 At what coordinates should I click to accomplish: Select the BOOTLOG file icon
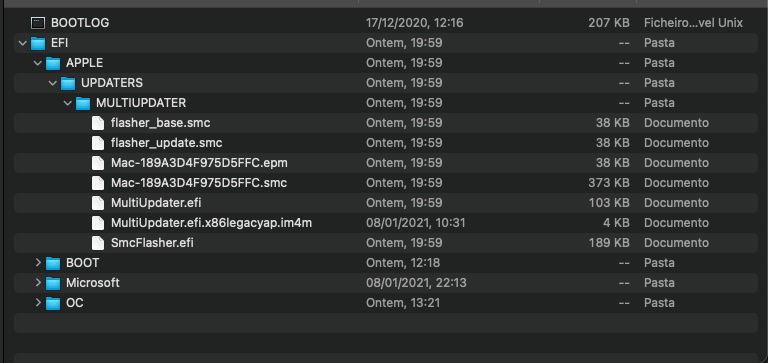(38, 23)
